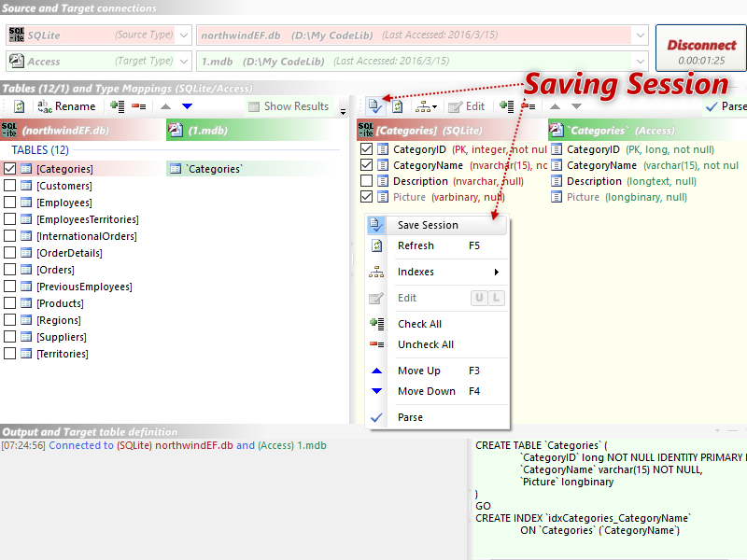Check the [Employees] table checkbox
Screen dimensions: 747x560
pos(9,202)
